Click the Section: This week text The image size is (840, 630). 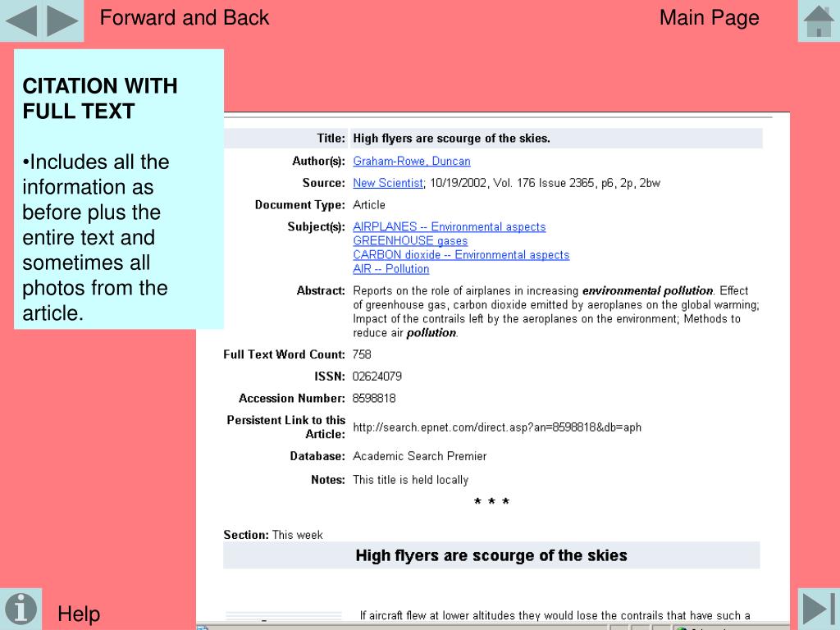(273, 535)
